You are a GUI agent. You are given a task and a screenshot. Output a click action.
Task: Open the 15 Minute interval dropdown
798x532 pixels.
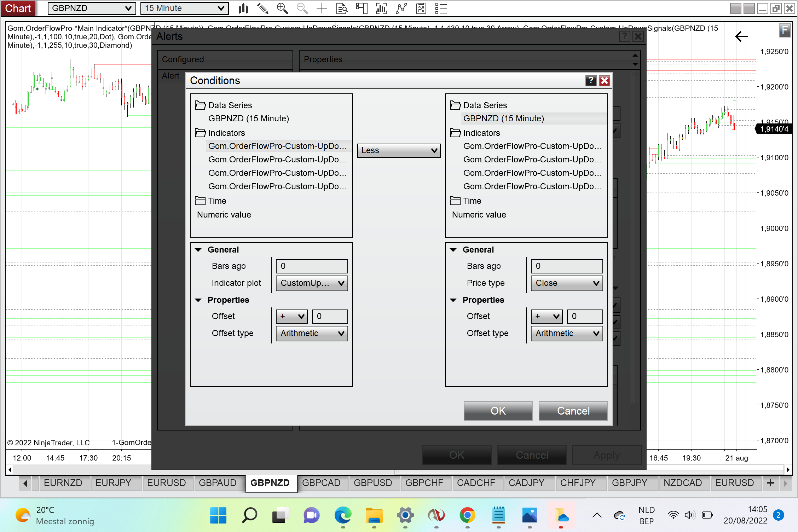[184, 8]
